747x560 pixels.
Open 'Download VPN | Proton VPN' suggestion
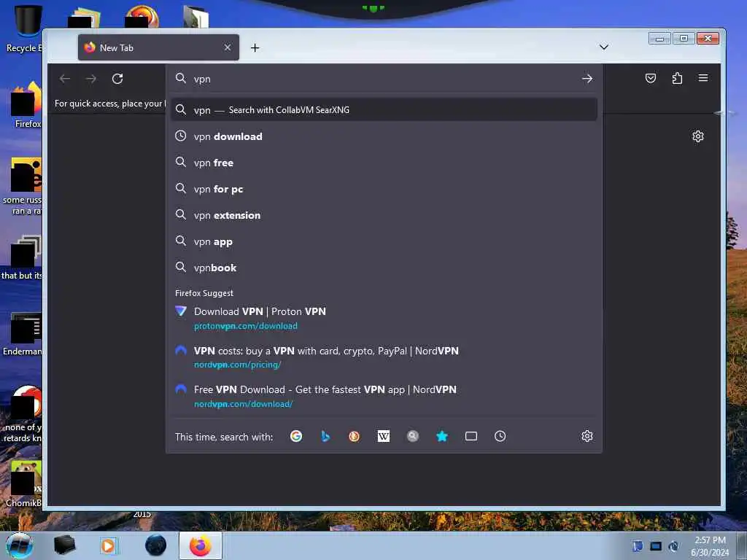384,318
